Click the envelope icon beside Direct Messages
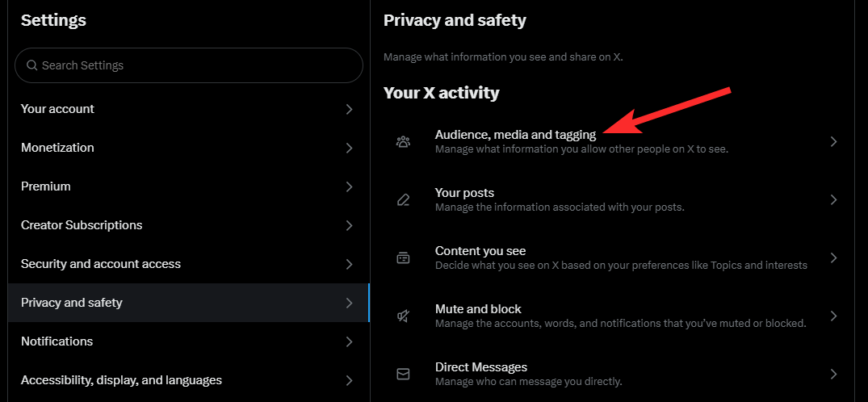The image size is (868, 402). pyautogui.click(x=403, y=375)
